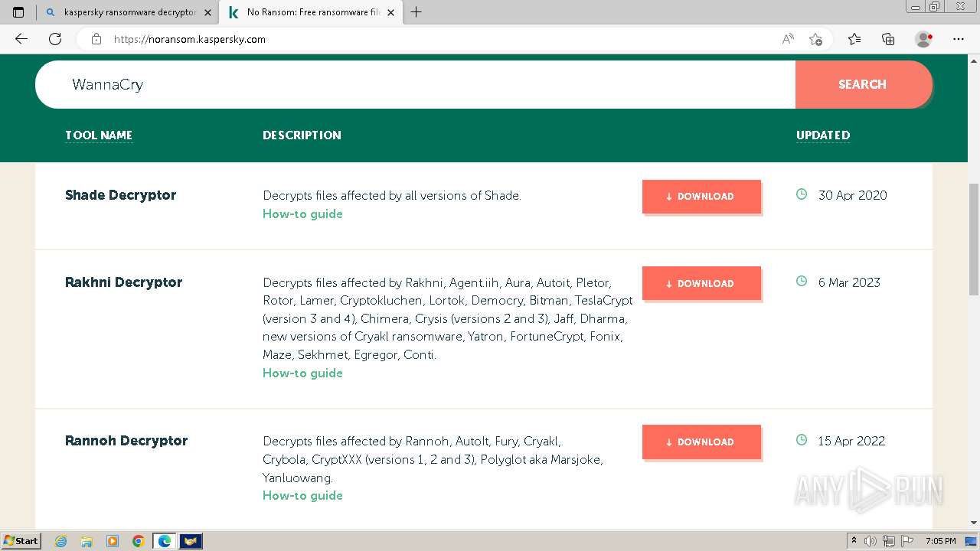Close the kaspersky ransomware decryptor tab
980x551 pixels.
click(x=207, y=12)
